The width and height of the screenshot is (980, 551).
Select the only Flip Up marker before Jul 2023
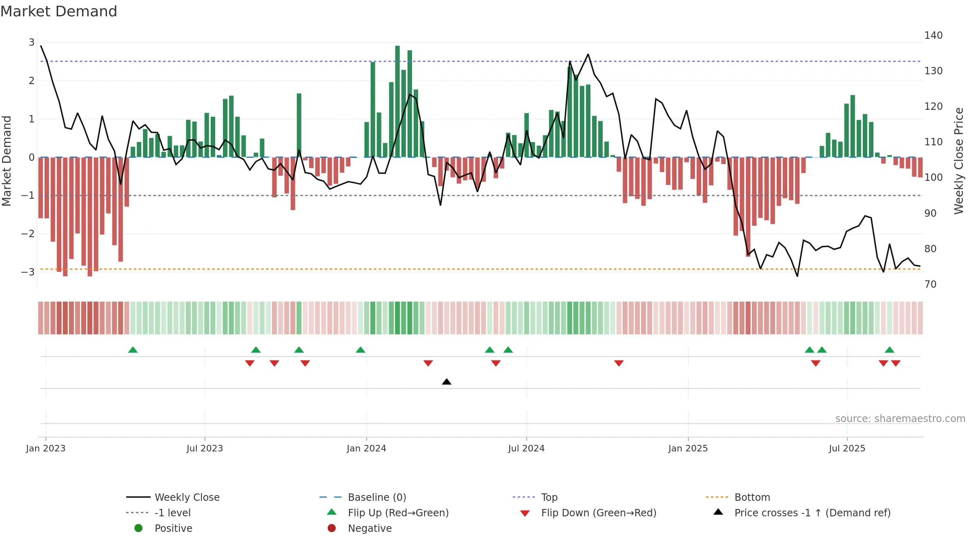[x=133, y=350]
